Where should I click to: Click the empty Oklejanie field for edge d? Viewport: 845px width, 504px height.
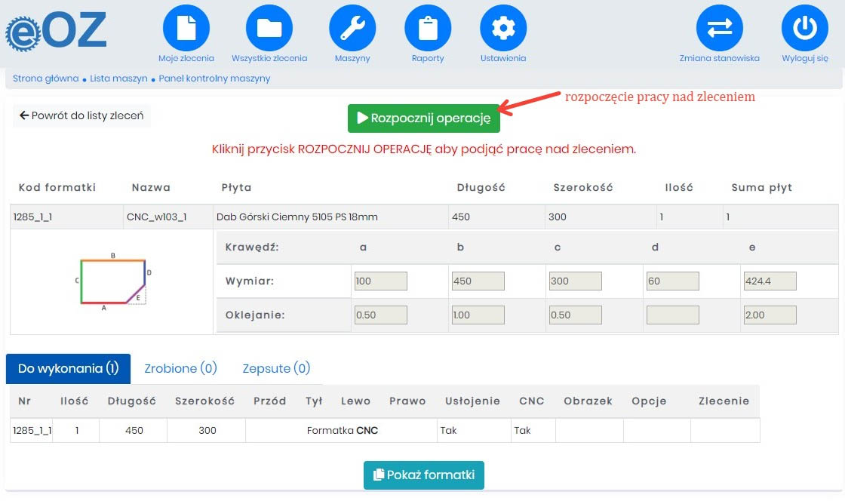point(672,315)
